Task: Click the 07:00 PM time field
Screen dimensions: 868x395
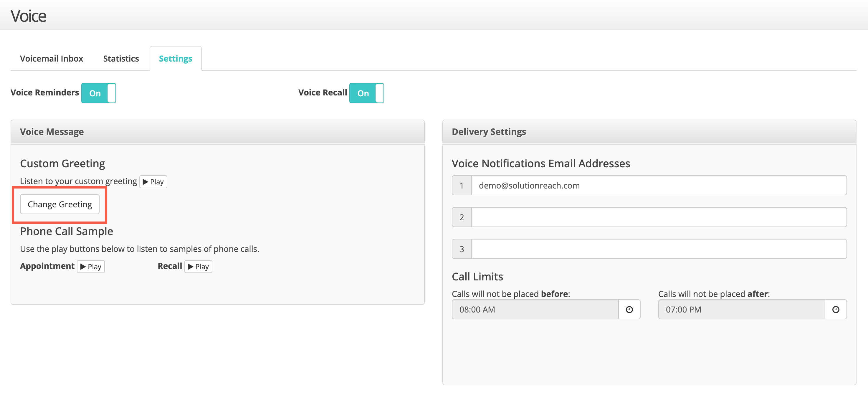Action: click(742, 309)
